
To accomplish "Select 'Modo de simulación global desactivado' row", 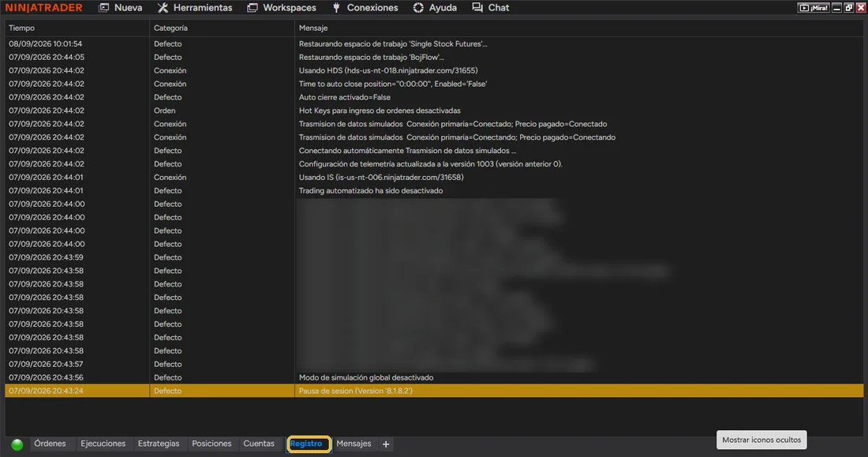I will click(434, 378).
